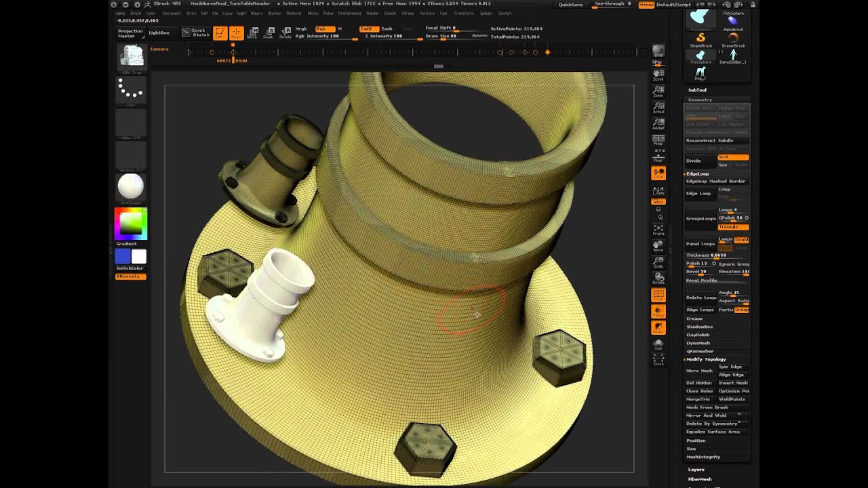The width and height of the screenshot is (868, 488).
Task: Toggle Local transformations button
Action: (x=658, y=174)
